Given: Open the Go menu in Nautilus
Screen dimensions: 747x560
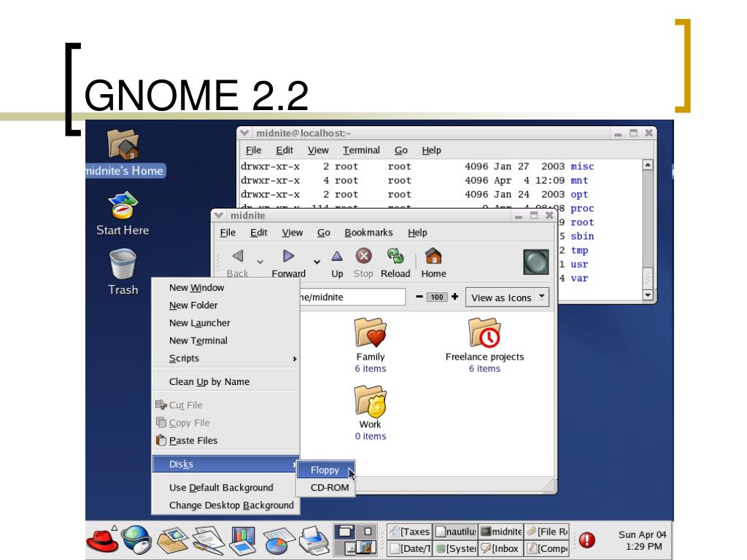Looking at the screenshot, I should [x=323, y=233].
